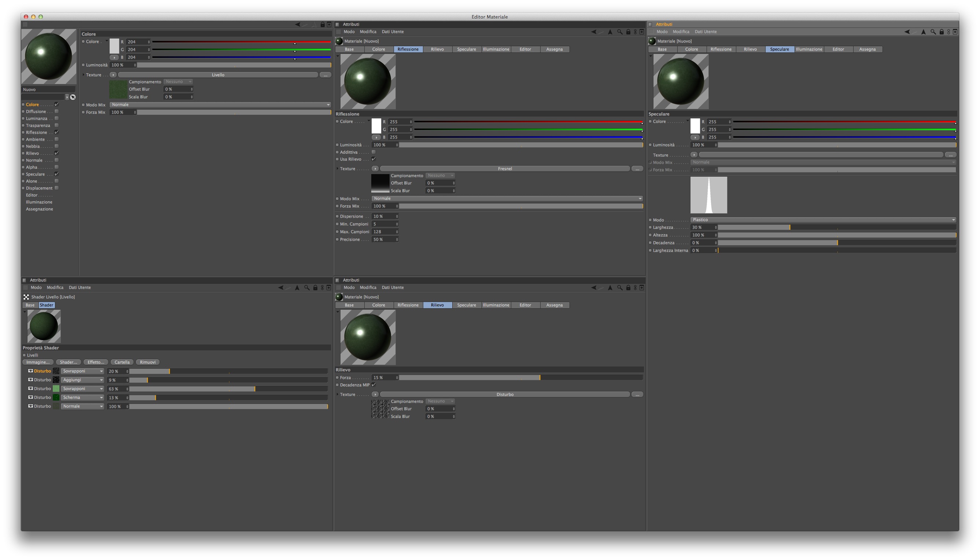This screenshot has height=560, width=980.
Task: Uncheck Decadenza MIP checkbox
Action: [373, 385]
